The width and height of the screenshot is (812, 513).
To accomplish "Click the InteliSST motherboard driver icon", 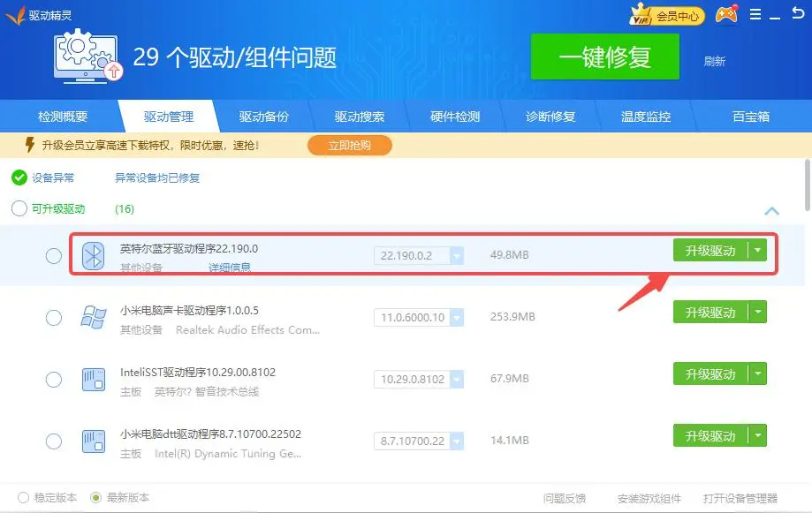I will coord(93,380).
